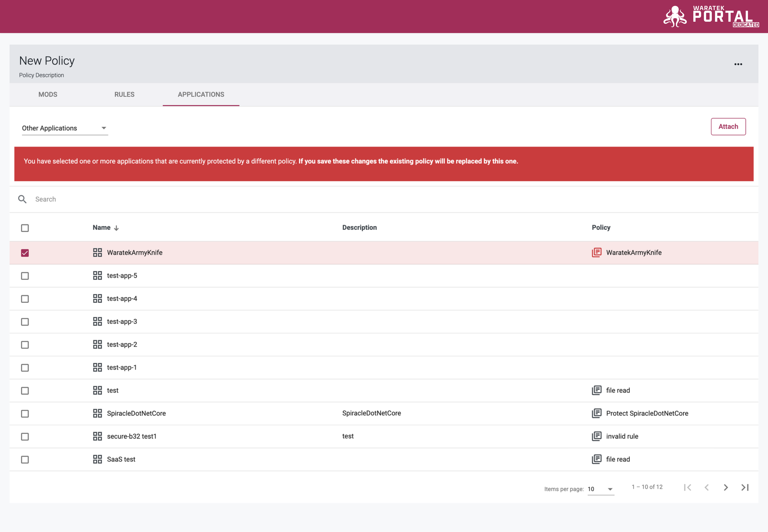The height and width of the screenshot is (532, 768).
Task: Click the invalid rule policy icon
Action: tap(596, 436)
